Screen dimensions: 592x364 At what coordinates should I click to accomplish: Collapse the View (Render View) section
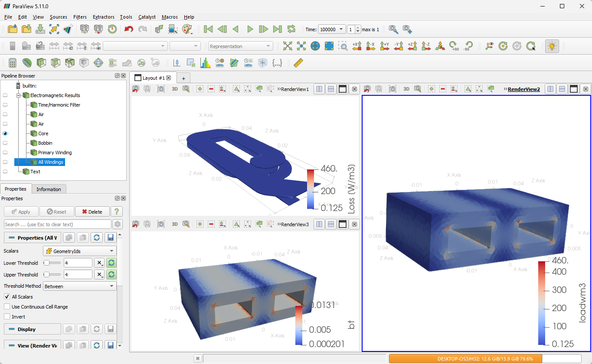33,346
